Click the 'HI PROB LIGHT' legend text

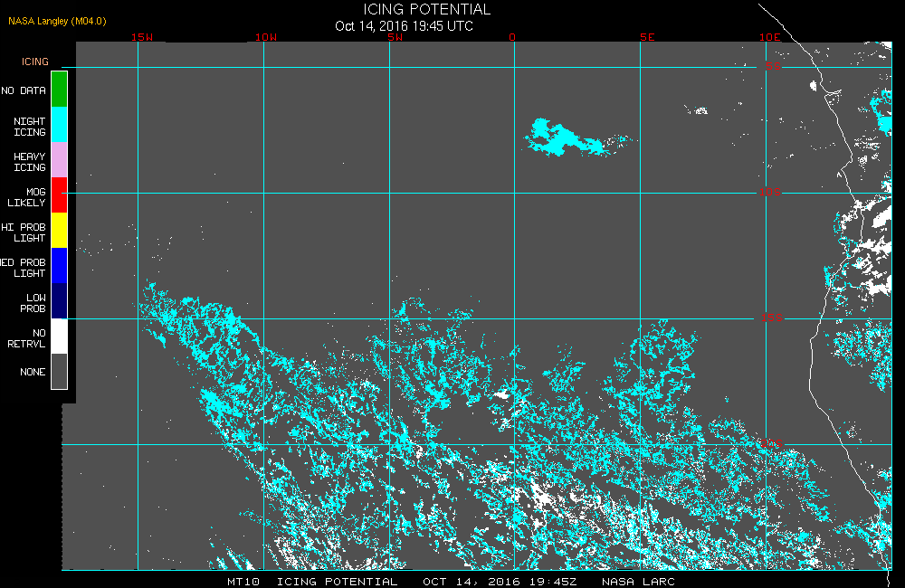coord(24,232)
